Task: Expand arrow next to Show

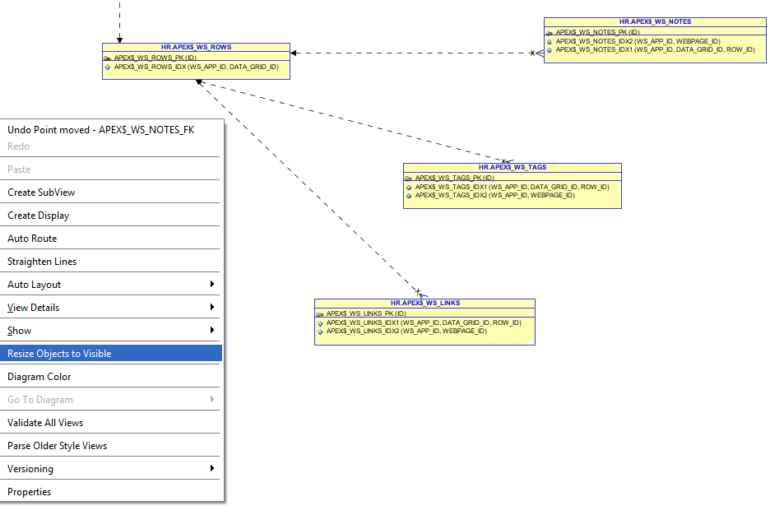Action: coord(212,330)
